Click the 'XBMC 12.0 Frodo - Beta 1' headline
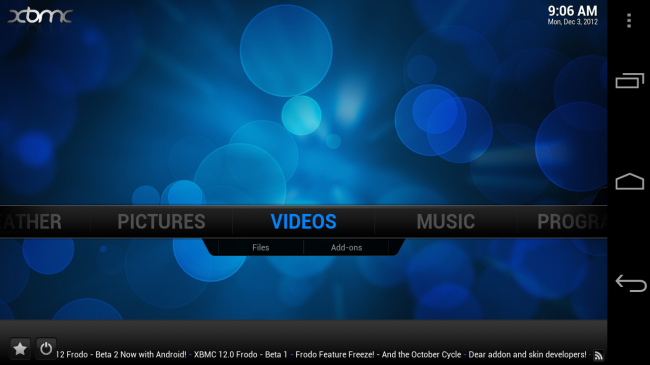650x365 pixels. tap(240, 355)
